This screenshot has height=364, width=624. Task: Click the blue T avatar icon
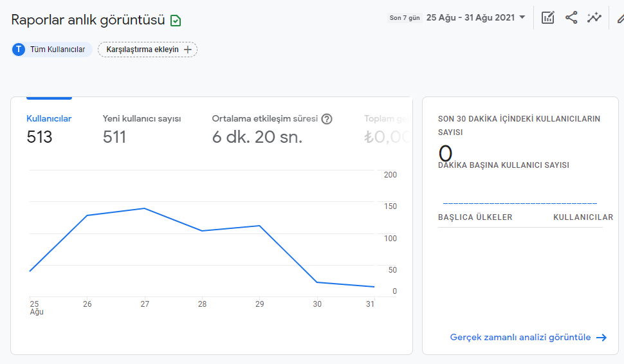(18, 50)
